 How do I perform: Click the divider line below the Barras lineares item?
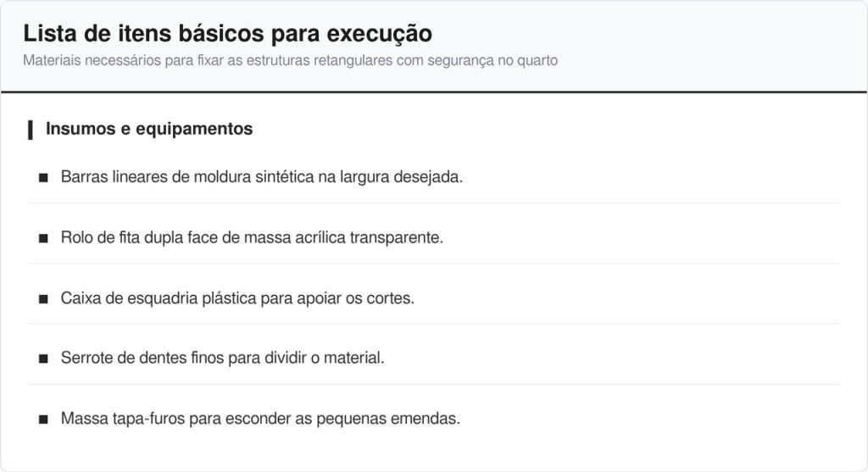tap(434, 203)
